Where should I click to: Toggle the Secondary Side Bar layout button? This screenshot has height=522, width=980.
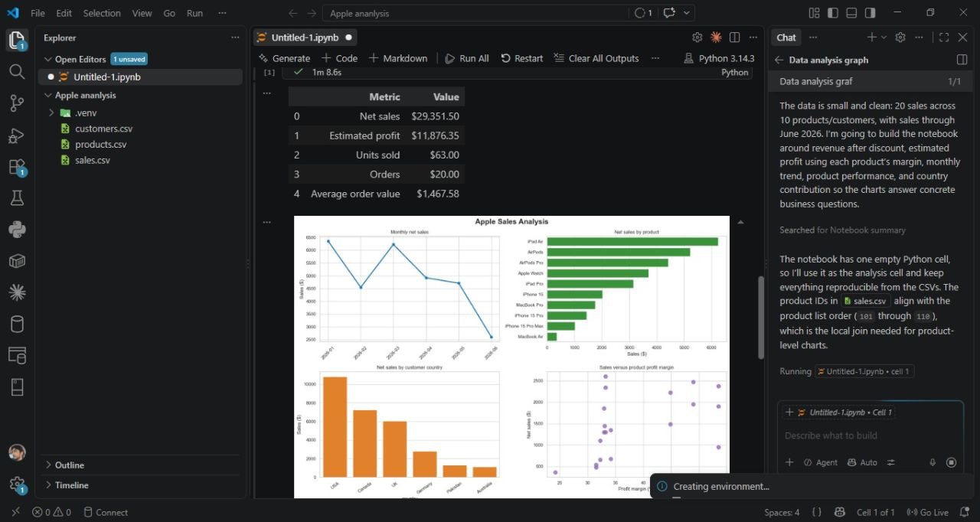pyautogui.click(x=871, y=13)
